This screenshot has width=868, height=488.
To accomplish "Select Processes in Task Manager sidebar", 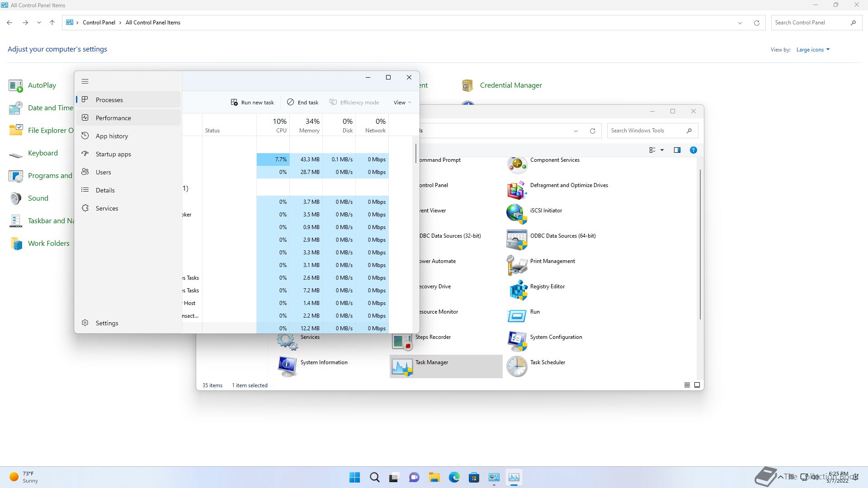I will point(128,100).
